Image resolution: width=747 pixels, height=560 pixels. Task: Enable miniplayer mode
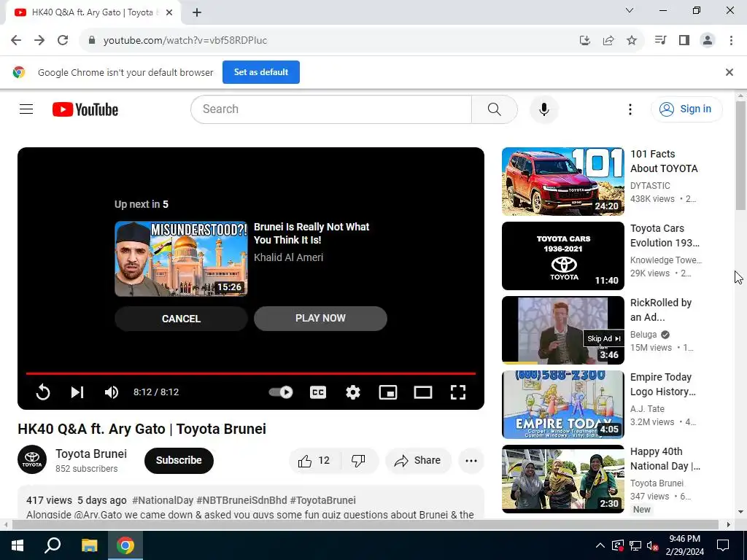pyautogui.click(x=388, y=392)
